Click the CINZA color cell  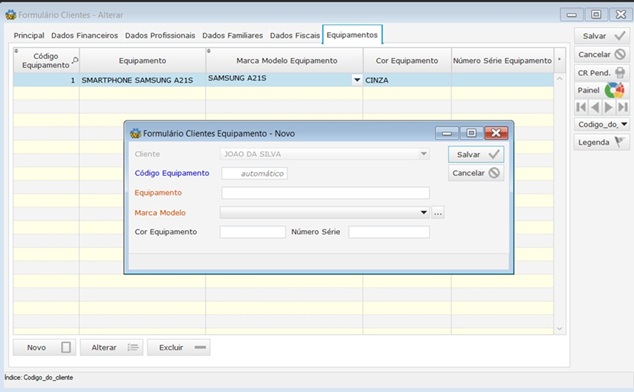coord(407,80)
